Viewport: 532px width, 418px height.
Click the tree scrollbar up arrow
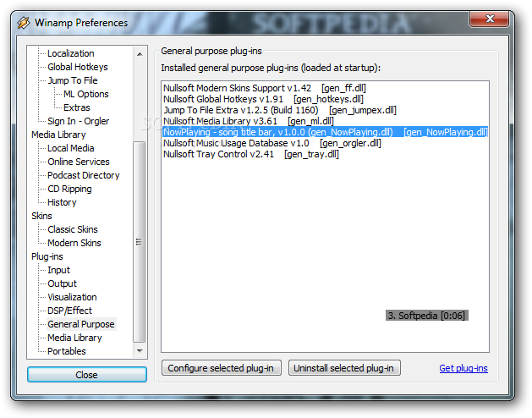coord(140,54)
